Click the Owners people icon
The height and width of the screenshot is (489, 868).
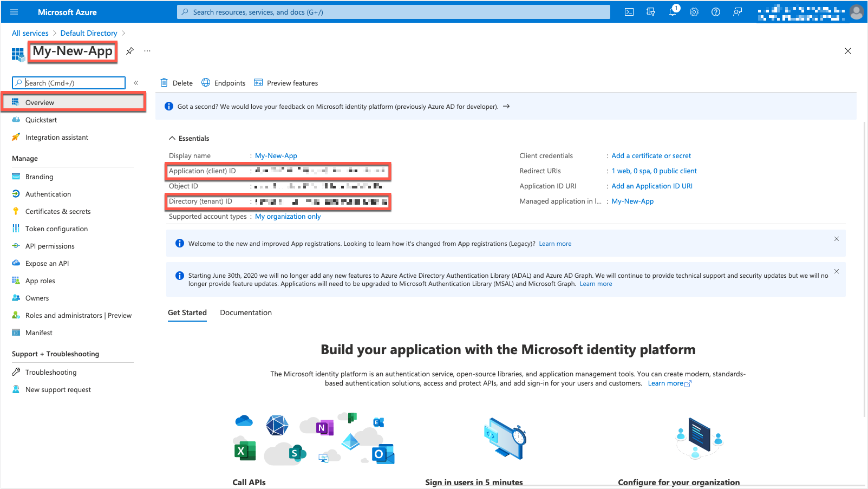pos(16,298)
